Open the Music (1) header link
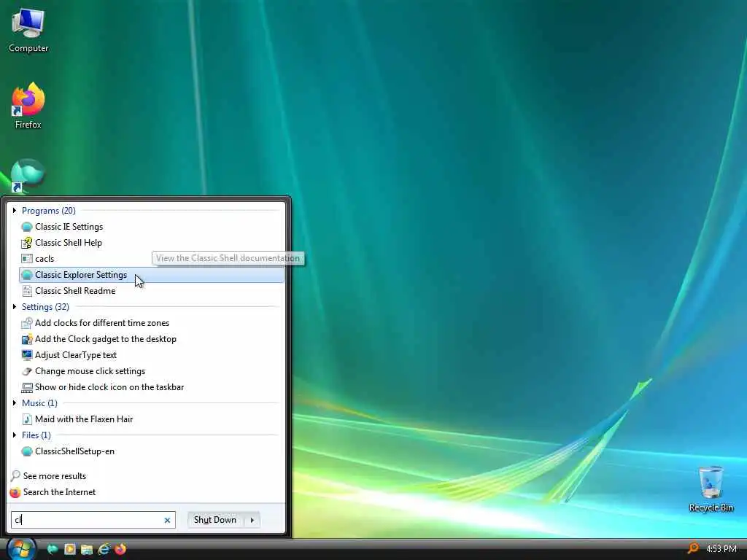Screen dimensions: 747x560 (x=39, y=402)
